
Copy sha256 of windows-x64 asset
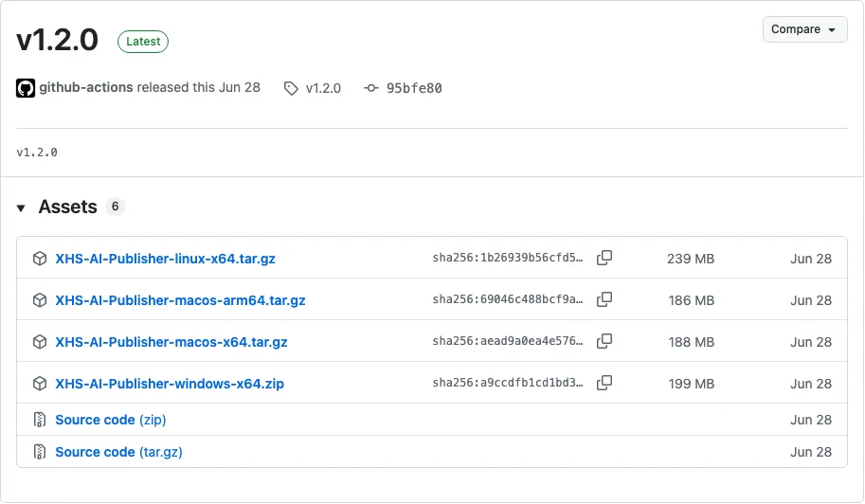pos(604,383)
